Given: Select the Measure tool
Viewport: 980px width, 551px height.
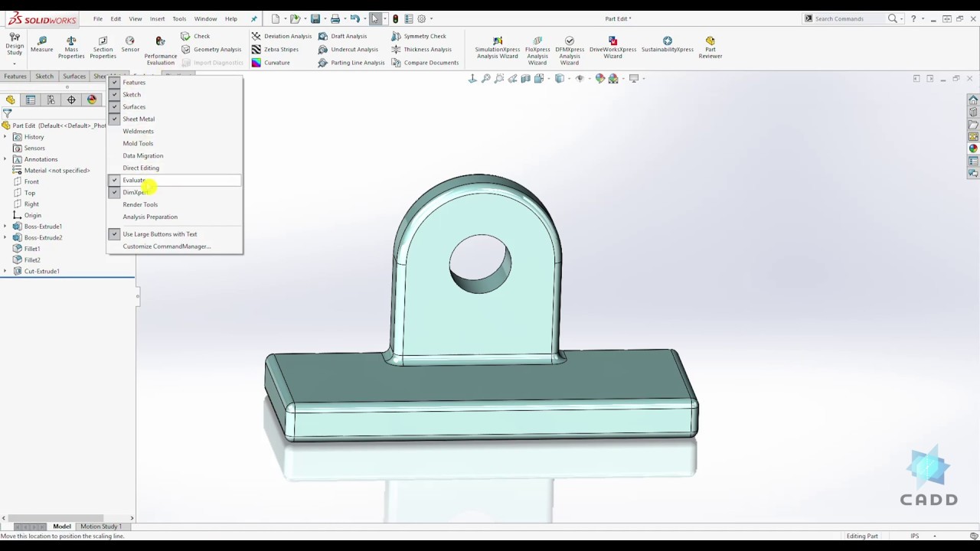Looking at the screenshot, I should coord(42,44).
